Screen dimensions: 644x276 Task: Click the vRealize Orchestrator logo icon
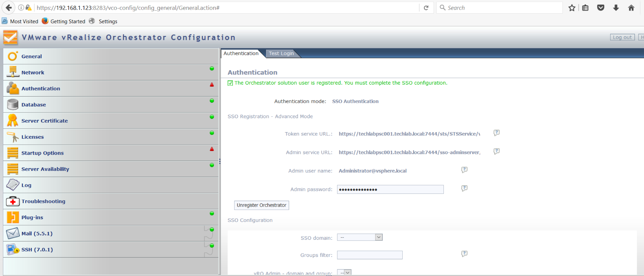pyautogui.click(x=11, y=37)
